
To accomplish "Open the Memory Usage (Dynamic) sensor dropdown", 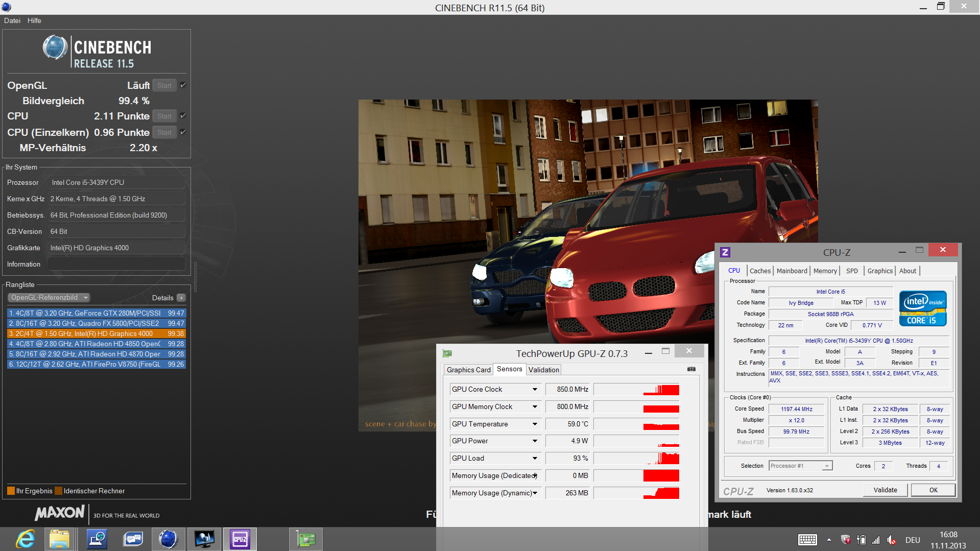I will coord(535,493).
